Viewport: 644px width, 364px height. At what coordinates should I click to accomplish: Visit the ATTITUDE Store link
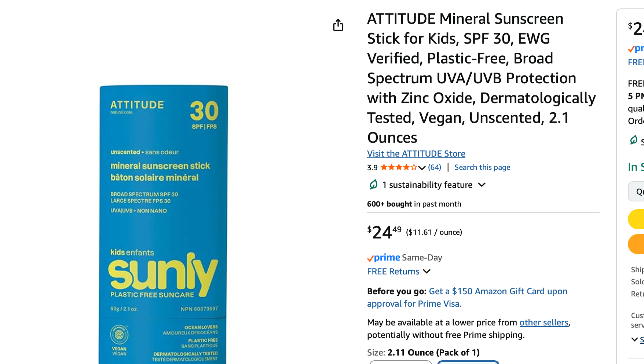coord(416,154)
